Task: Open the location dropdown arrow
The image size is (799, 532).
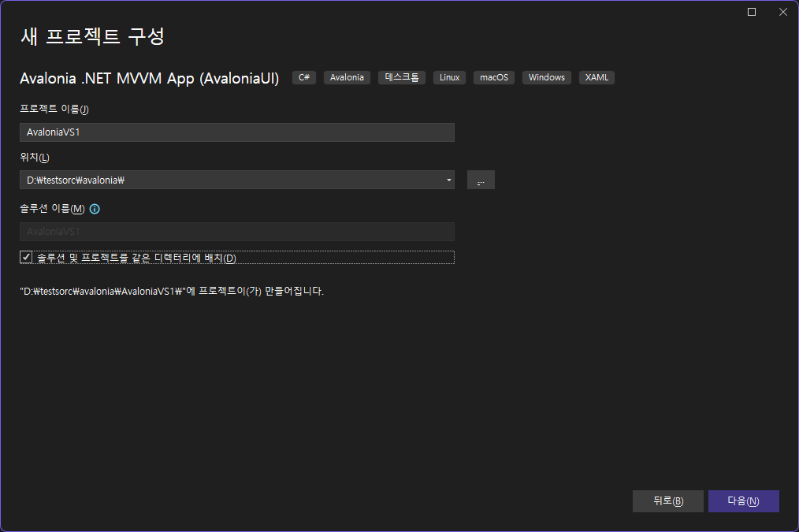Action: point(448,180)
